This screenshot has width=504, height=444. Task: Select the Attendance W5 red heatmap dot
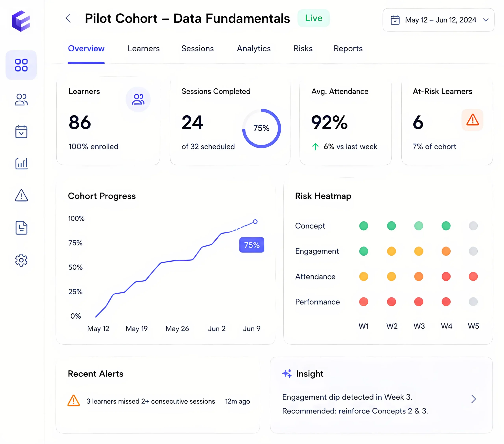pos(473,276)
